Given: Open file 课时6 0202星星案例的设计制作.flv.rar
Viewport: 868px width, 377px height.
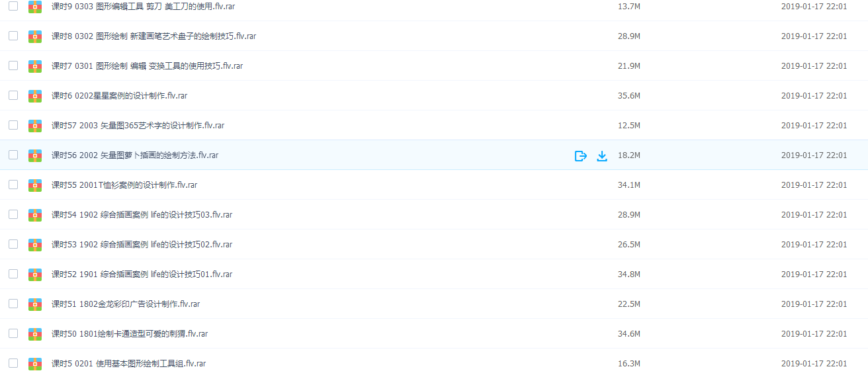Looking at the screenshot, I should (x=119, y=96).
